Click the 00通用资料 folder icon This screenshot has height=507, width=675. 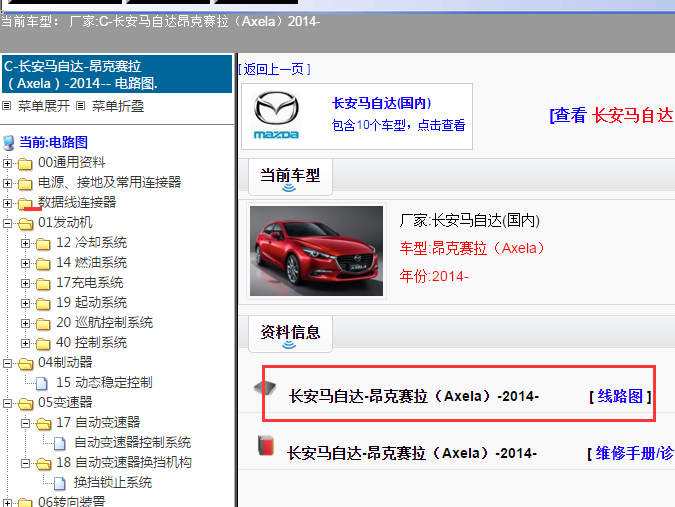tap(25, 164)
